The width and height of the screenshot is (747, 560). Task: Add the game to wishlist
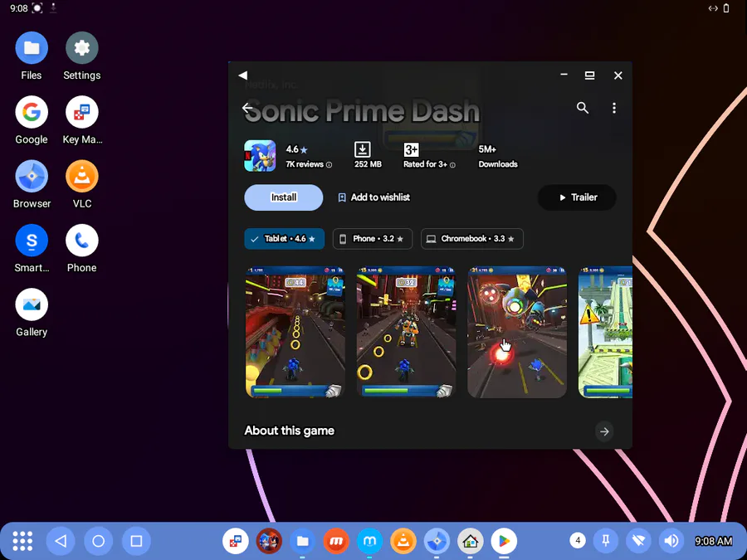[x=374, y=197]
